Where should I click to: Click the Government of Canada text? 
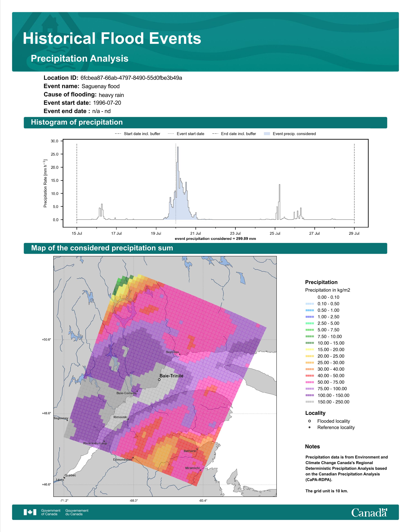tap(51, 512)
